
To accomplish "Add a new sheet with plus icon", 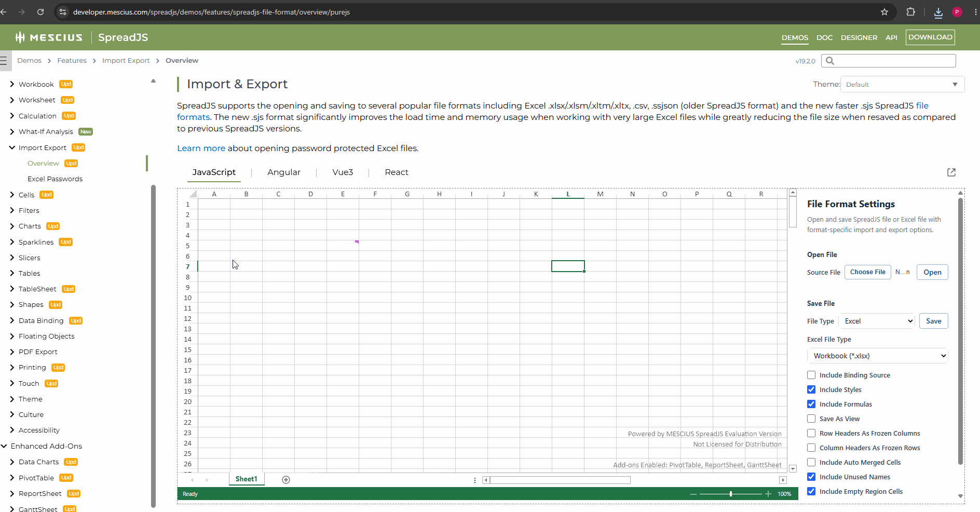I will [286, 480].
